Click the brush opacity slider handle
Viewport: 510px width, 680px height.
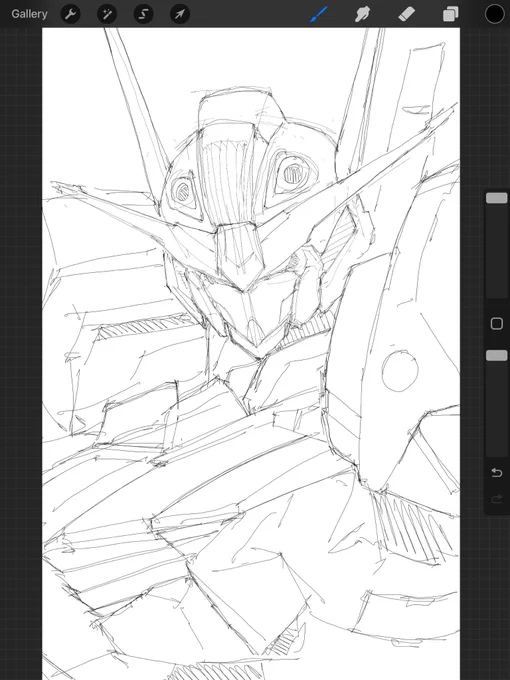497,356
